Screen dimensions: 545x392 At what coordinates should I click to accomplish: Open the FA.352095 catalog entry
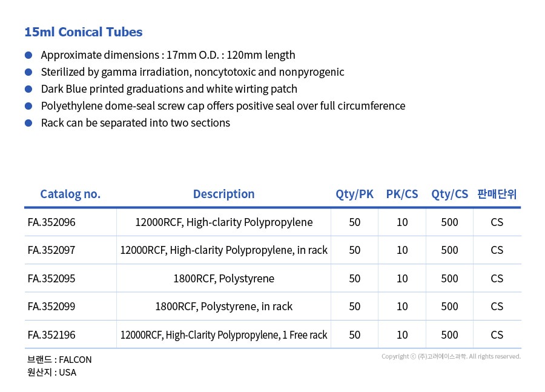point(51,279)
